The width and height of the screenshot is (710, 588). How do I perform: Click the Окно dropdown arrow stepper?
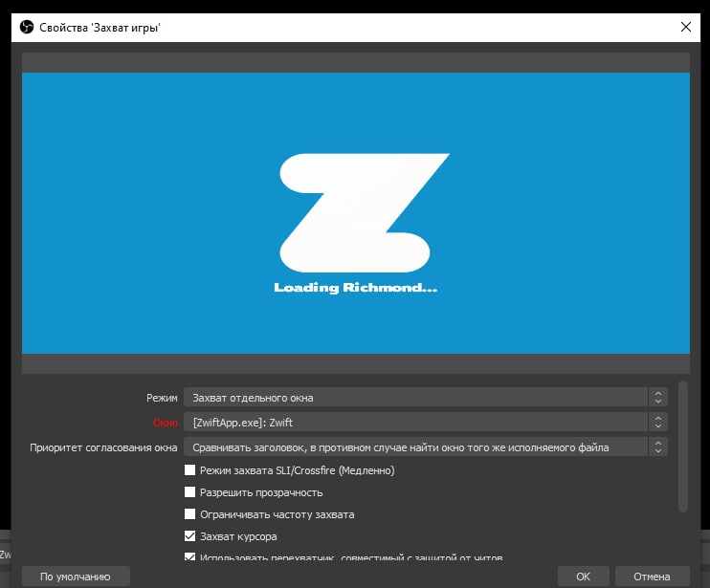click(658, 423)
